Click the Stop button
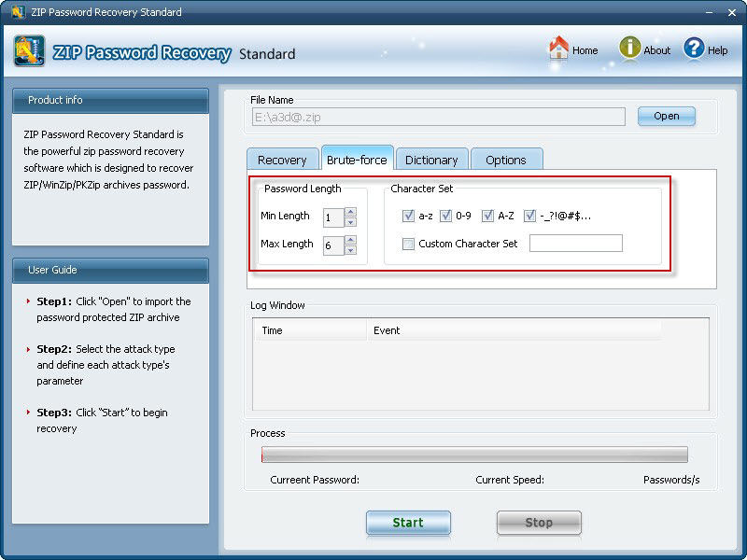Viewport: 747px width, 560px height. pos(539,523)
